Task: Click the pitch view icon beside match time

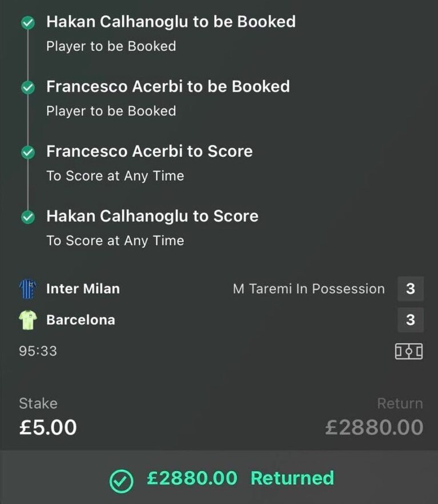Action: [409, 351]
